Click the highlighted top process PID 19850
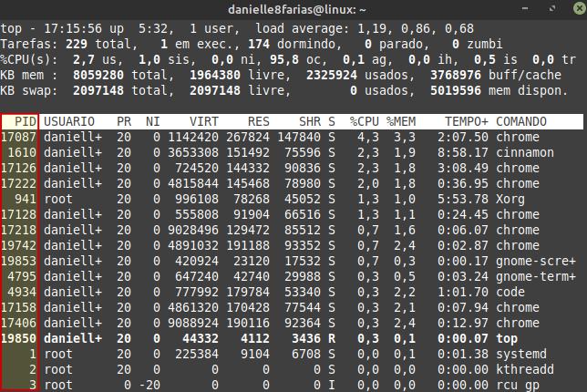This screenshot has width=587, height=392. coord(20,338)
